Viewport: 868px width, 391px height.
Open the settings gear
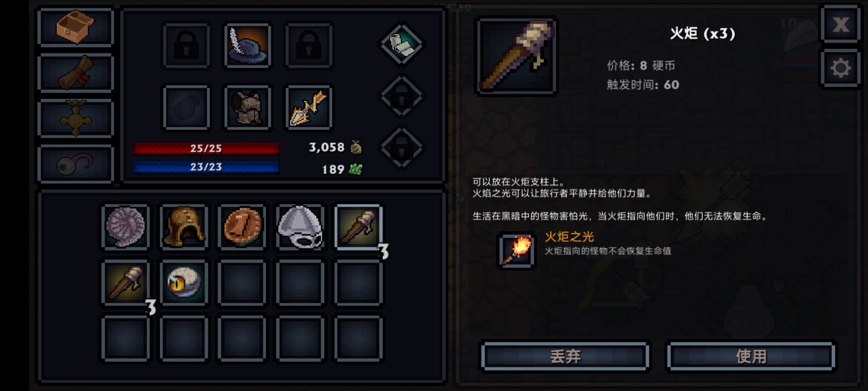pos(841,68)
